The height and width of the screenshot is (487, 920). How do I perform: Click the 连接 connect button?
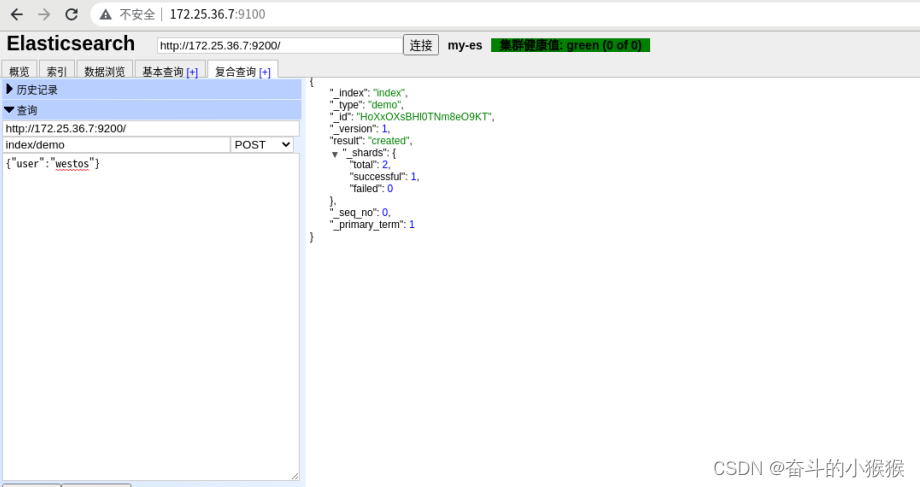[421, 45]
